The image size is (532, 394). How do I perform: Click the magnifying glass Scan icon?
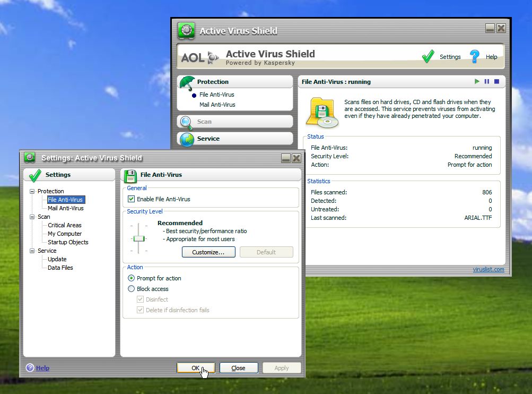(186, 123)
